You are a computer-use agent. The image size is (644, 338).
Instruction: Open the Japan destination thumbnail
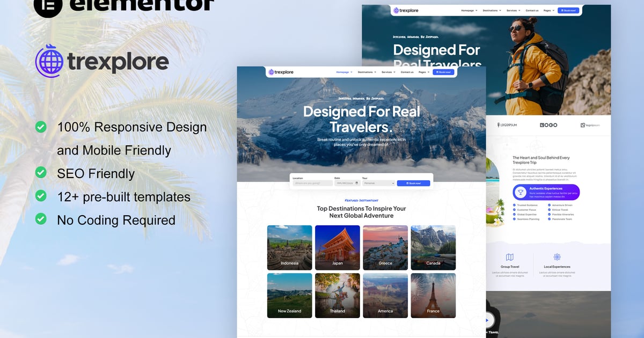pyautogui.click(x=338, y=247)
